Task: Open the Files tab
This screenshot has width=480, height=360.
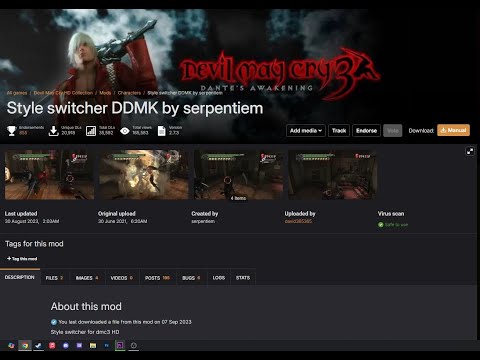Action: (54, 278)
